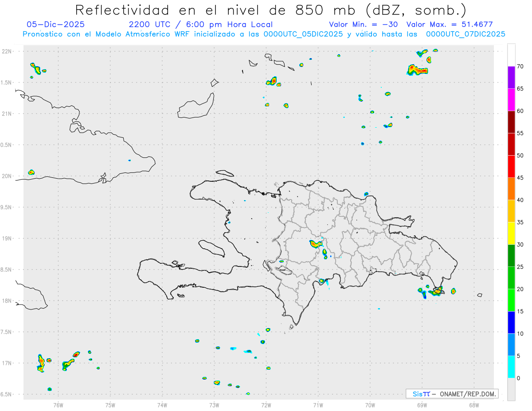Click the large storm cluster near 21.7N 69W

[417, 70]
